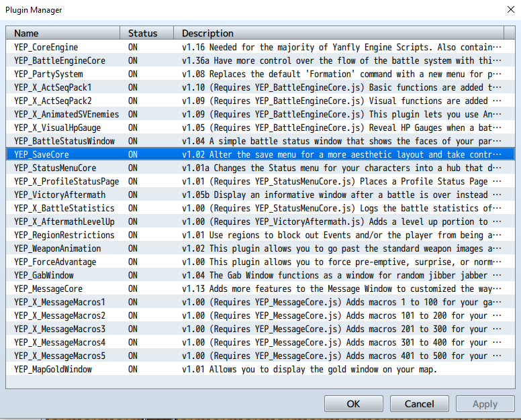Click the ON status of YEP_CoreEngine

tap(133, 47)
